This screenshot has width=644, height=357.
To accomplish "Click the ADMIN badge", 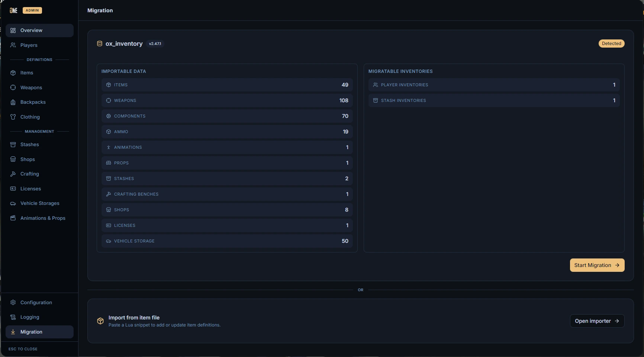I will [32, 10].
